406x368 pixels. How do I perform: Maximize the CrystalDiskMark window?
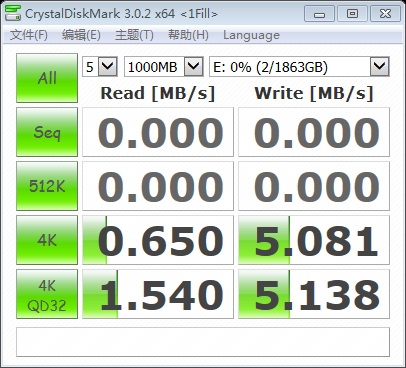click(x=352, y=14)
